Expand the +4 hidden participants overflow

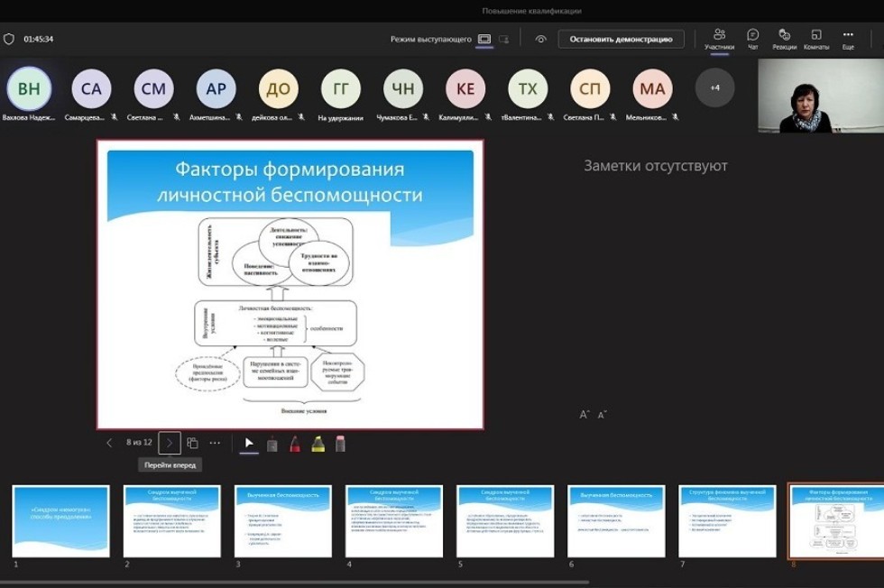coord(714,87)
